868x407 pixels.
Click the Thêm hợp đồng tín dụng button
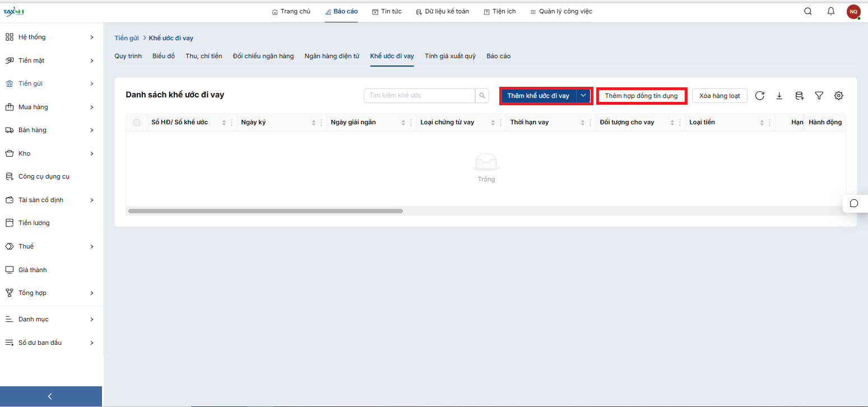[x=641, y=96]
